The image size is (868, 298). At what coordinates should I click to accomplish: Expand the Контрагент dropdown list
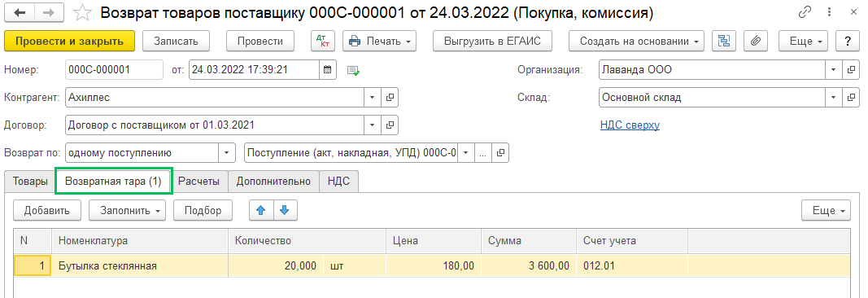click(x=372, y=98)
